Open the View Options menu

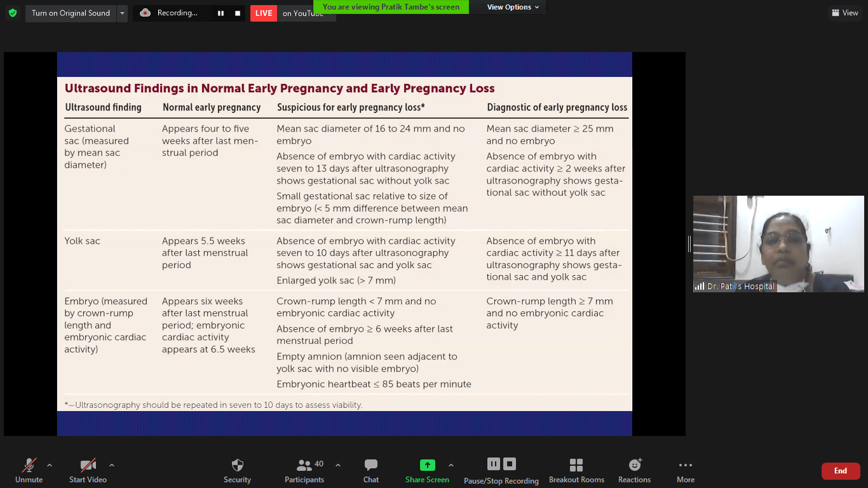513,7
